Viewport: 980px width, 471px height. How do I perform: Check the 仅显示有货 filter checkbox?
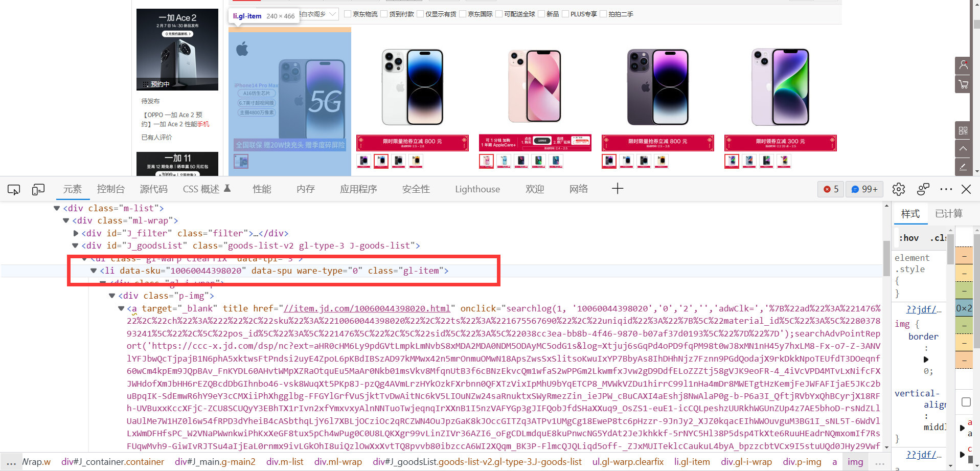click(420, 14)
